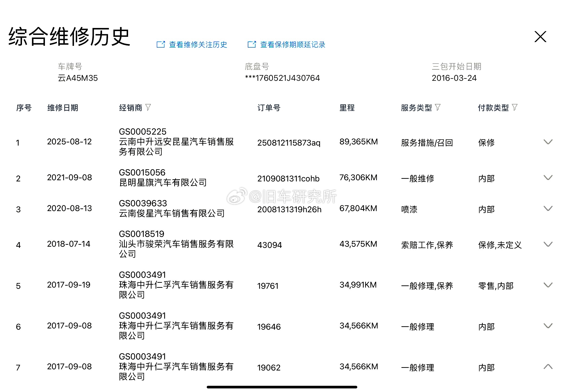564x392 pixels.
Task: Click the 订单号 column header
Action: [x=269, y=108]
